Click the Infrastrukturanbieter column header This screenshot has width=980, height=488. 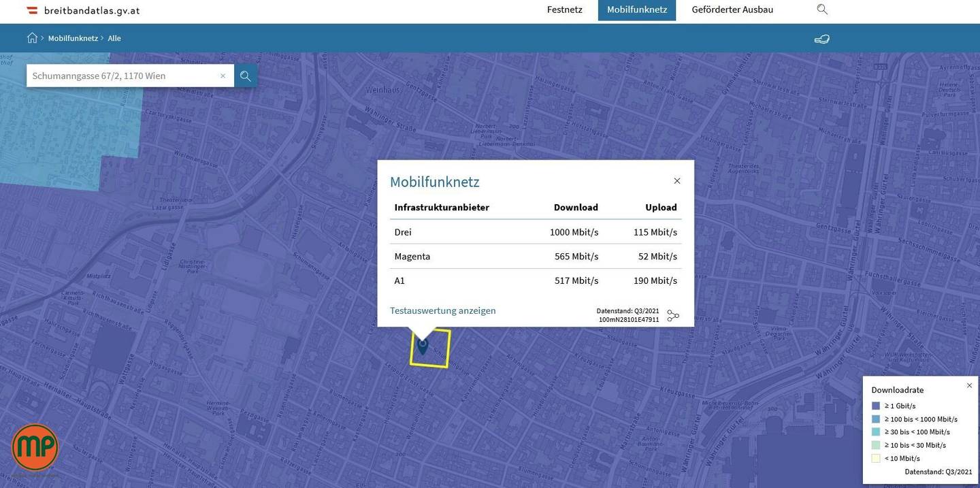tap(442, 208)
